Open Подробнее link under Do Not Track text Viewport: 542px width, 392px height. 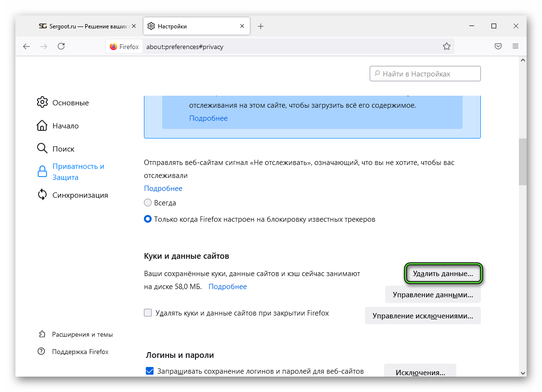click(163, 188)
